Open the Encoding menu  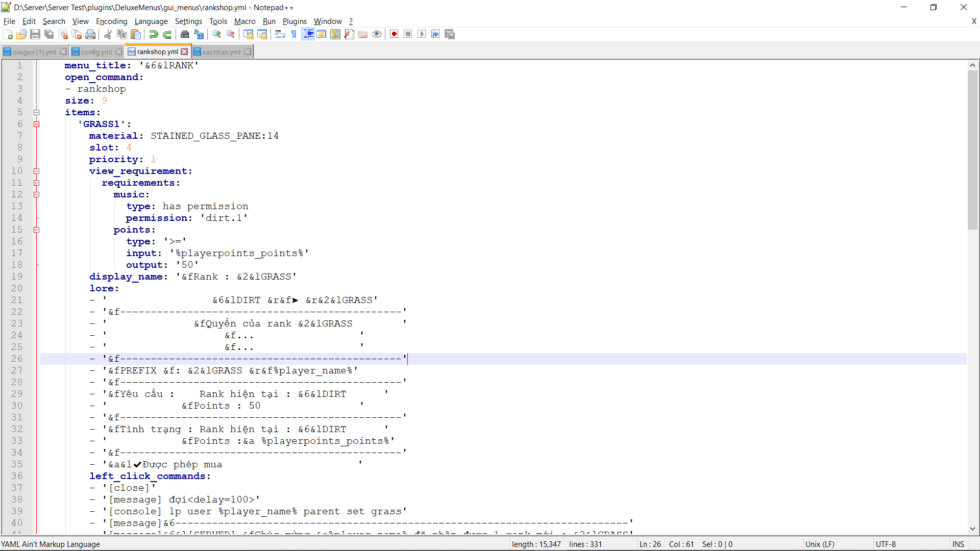tap(111, 21)
